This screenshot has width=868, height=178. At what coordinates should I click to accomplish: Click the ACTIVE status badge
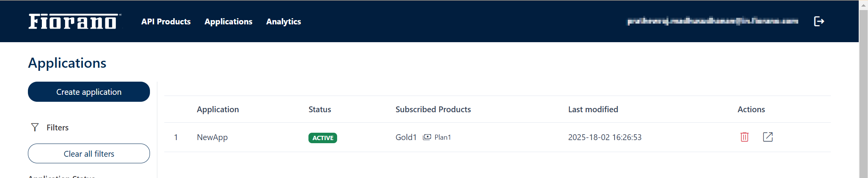point(323,138)
